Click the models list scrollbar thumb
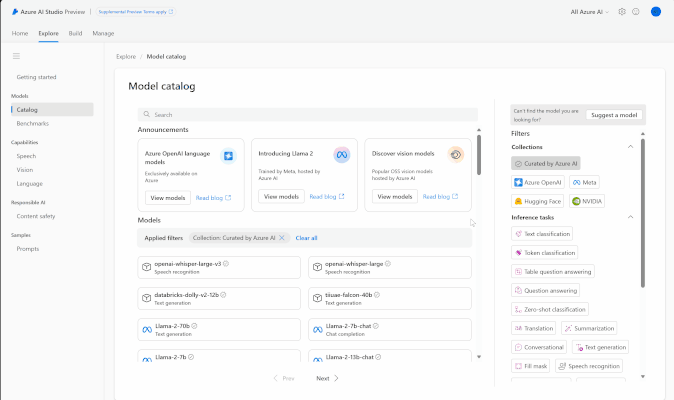This screenshot has height=400, width=674. pos(479,155)
